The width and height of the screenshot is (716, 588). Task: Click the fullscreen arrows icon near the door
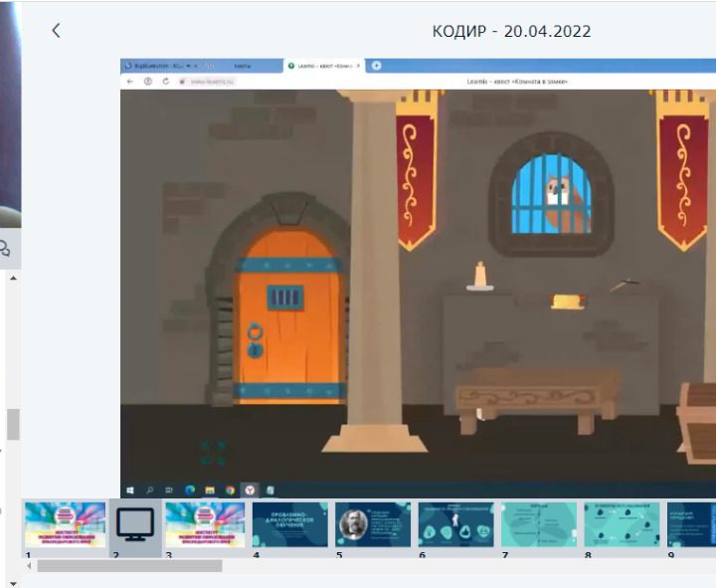click(212, 453)
